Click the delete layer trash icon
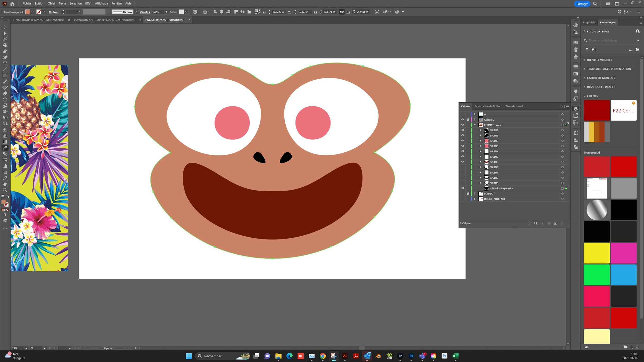This screenshot has width=644, height=362. click(x=562, y=223)
